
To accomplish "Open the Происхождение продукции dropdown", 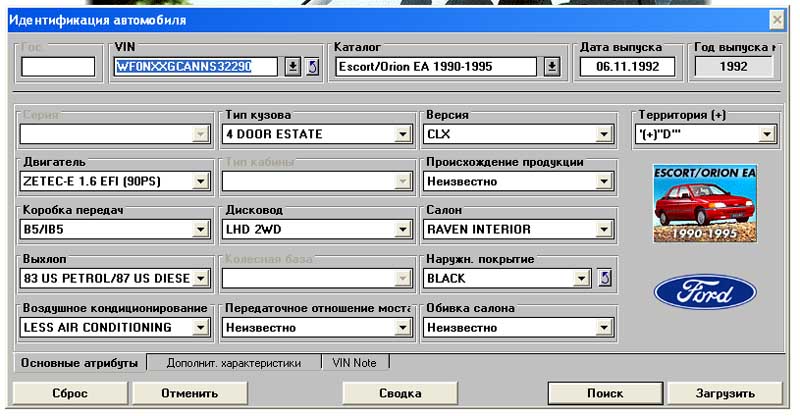I will (604, 181).
